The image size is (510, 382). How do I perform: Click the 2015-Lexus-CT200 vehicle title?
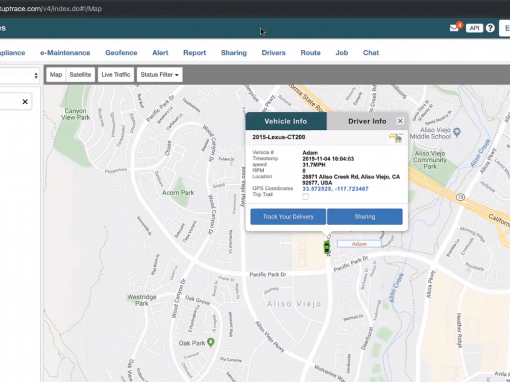click(279, 137)
